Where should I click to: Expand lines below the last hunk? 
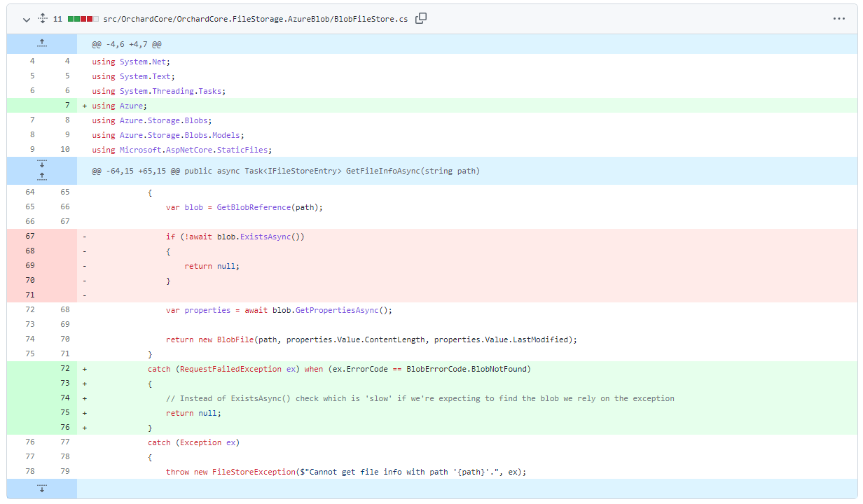pyautogui.click(x=42, y=489)
